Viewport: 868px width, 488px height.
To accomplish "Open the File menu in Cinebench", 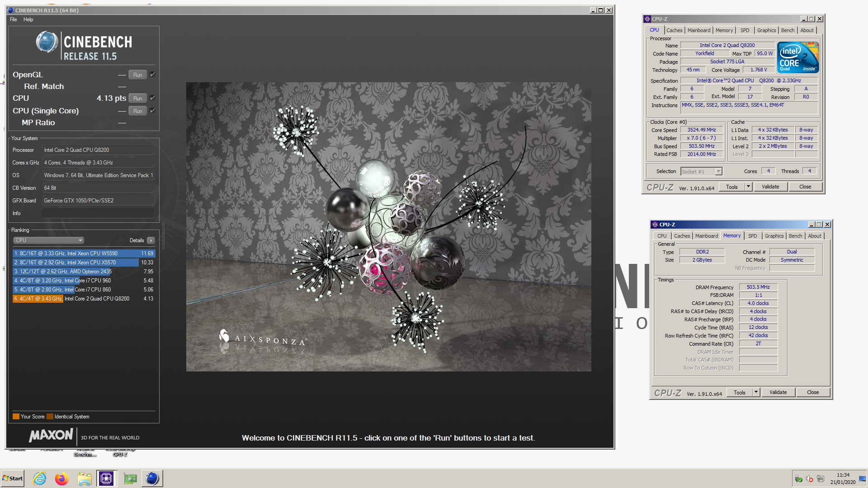I will tap(14, 19).
